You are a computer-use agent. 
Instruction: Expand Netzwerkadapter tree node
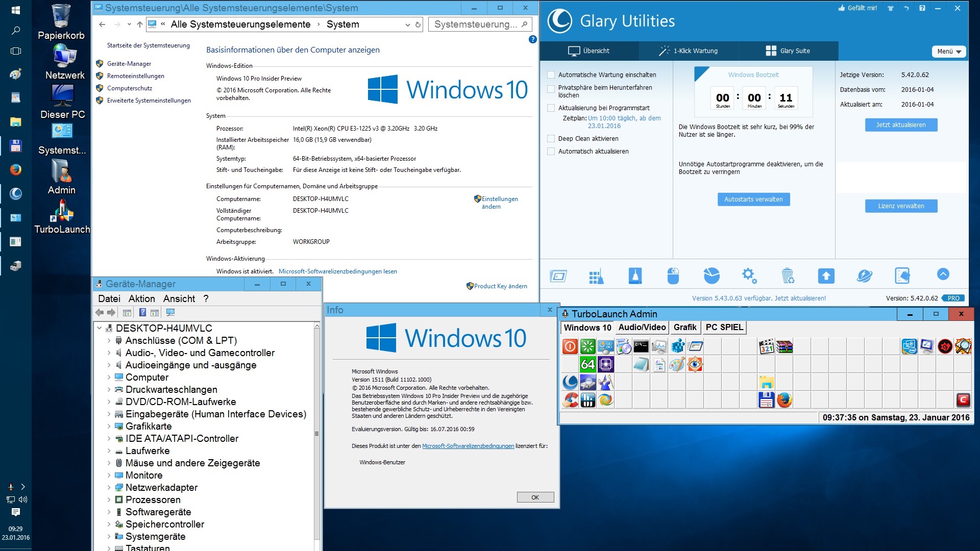[x=109, y=488]
